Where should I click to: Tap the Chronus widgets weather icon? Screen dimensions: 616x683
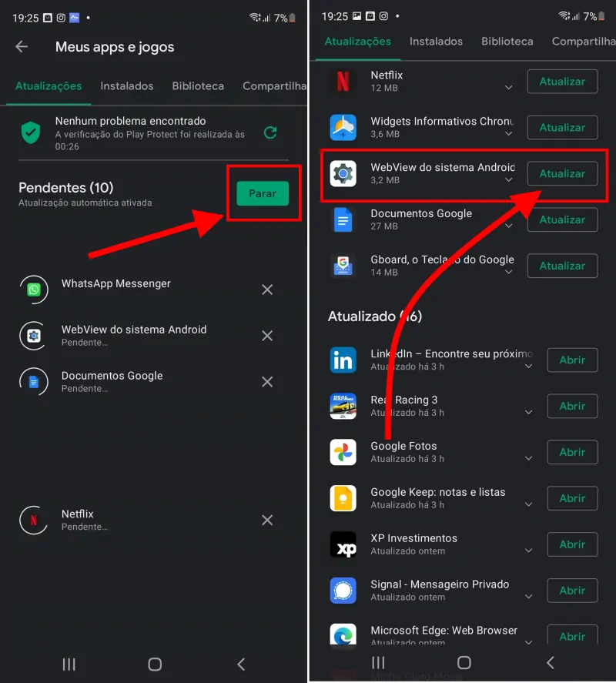pyautogui.click(x=343, y=128)
